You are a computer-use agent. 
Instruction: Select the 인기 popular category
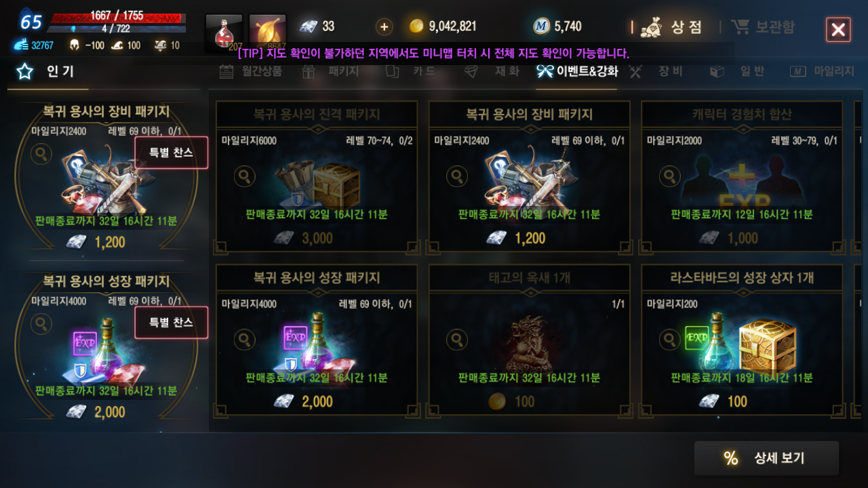click(47, 71)
